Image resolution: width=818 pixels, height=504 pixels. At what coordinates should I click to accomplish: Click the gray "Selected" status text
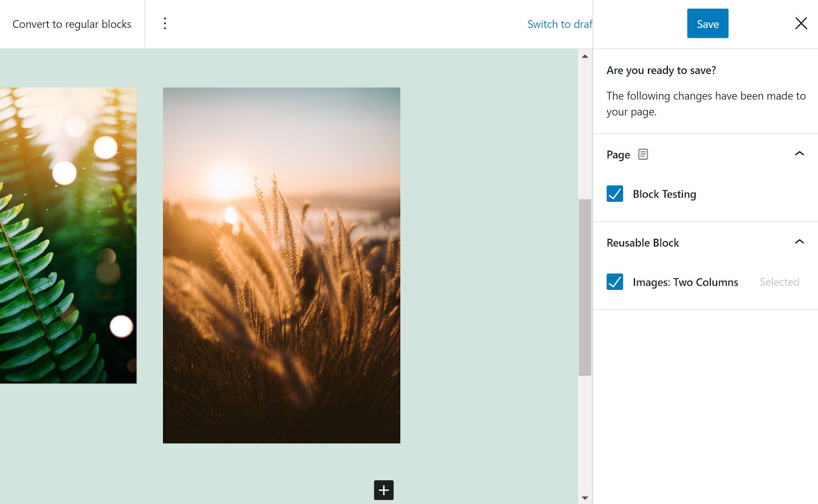[x=779, y=282]
